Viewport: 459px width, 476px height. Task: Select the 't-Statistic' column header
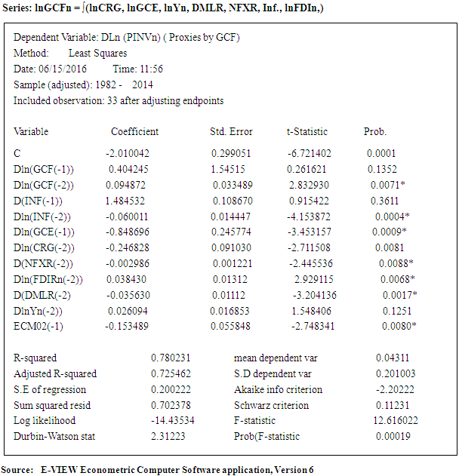click(309, 131)
